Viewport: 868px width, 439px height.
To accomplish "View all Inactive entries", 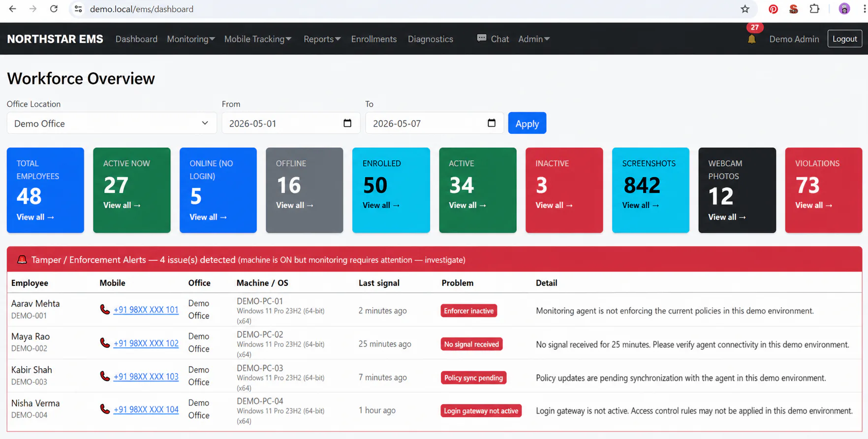I will coord(554,205).
